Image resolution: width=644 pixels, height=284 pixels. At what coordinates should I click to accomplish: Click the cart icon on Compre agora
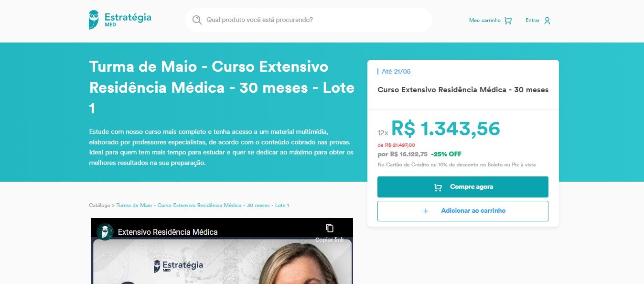tap(438, 187)
